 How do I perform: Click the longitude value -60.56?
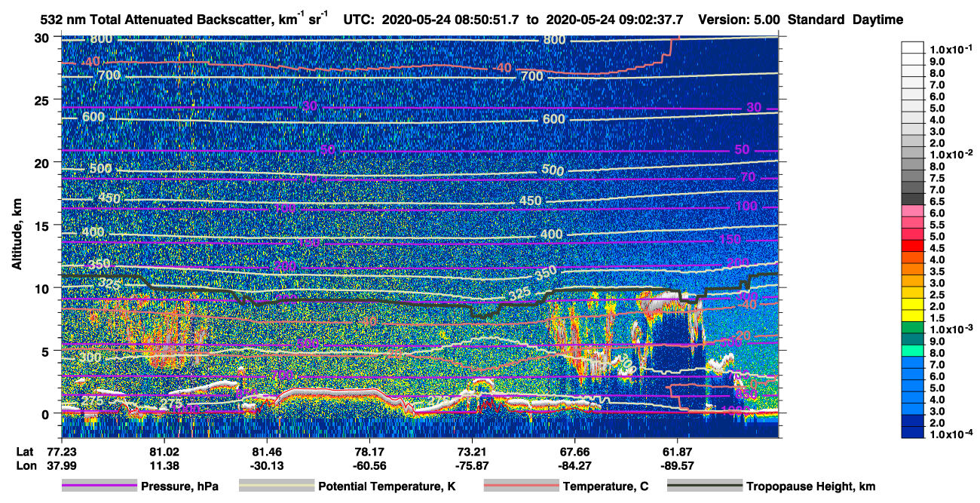point(369,465)
